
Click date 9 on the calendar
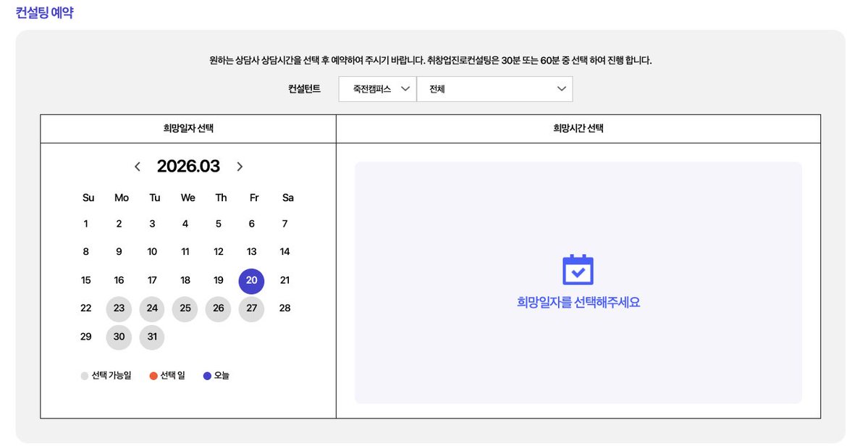pyautogui.click(x=119, y=252)
